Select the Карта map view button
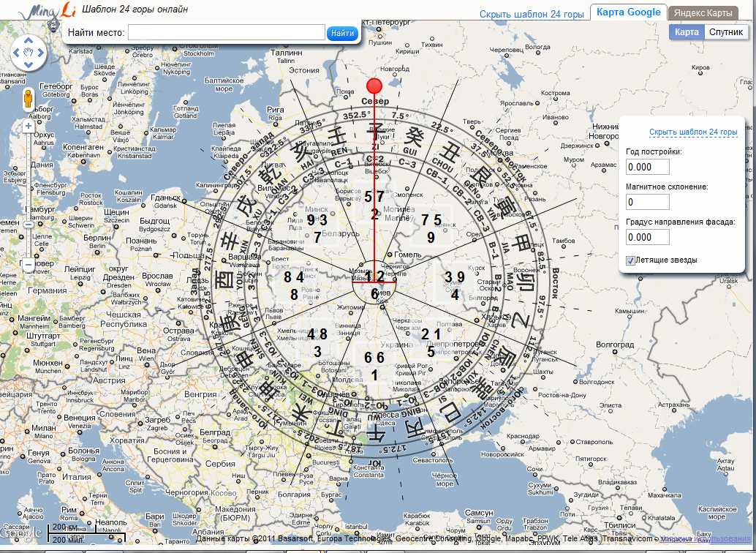 tap(687, 32)
